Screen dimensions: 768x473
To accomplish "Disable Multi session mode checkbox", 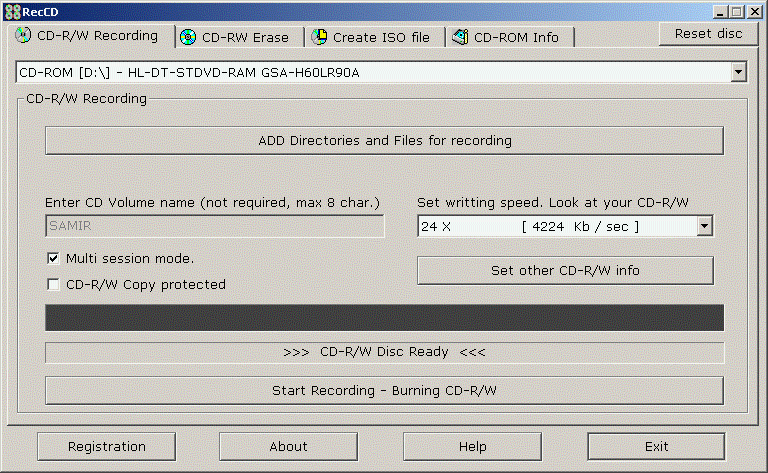I will pyautogui.click(x=54, y=258).
